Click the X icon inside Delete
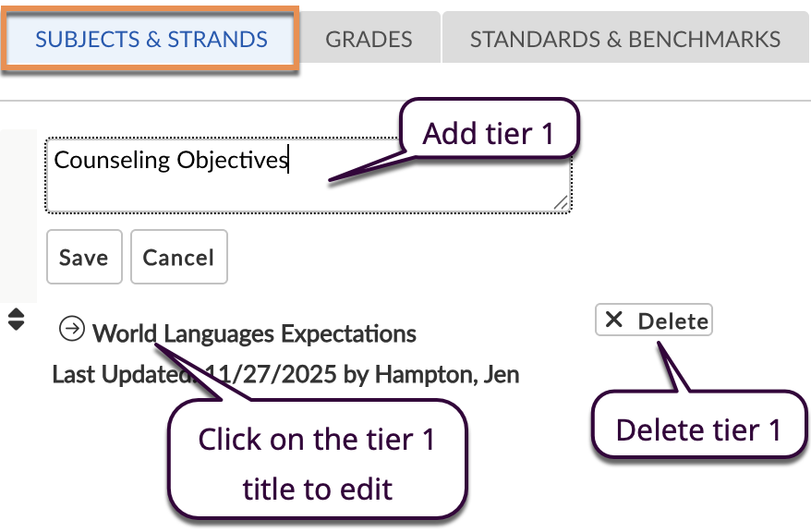The height and width of the screenshot is (532, 811). (614, 320)
